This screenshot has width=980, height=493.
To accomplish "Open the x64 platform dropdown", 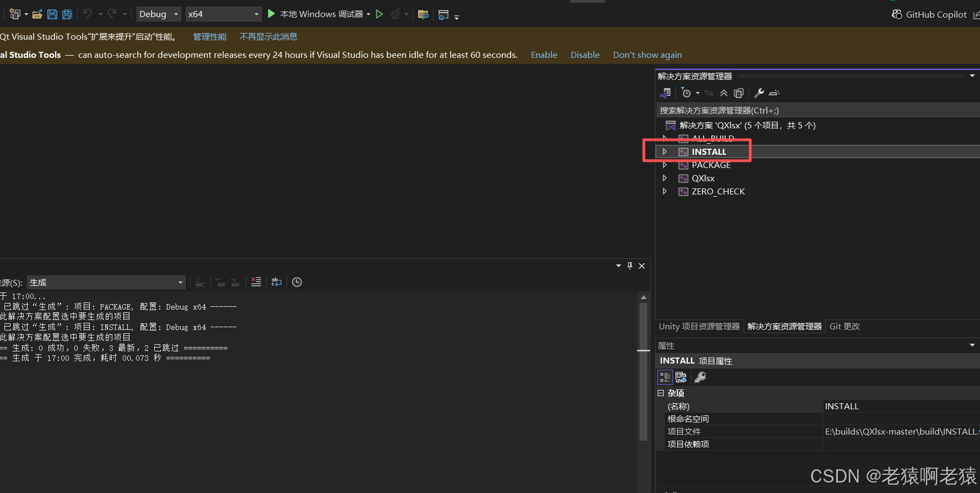I will 256,14.
